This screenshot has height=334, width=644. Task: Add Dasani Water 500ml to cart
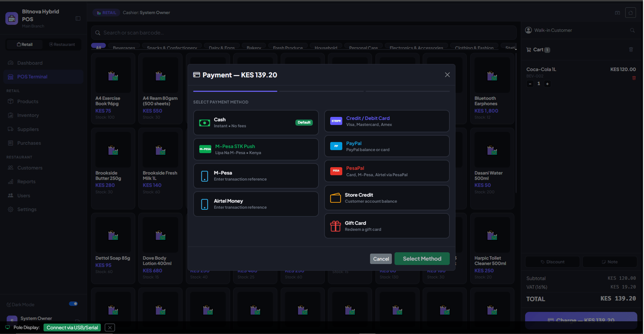coord(492,169)
